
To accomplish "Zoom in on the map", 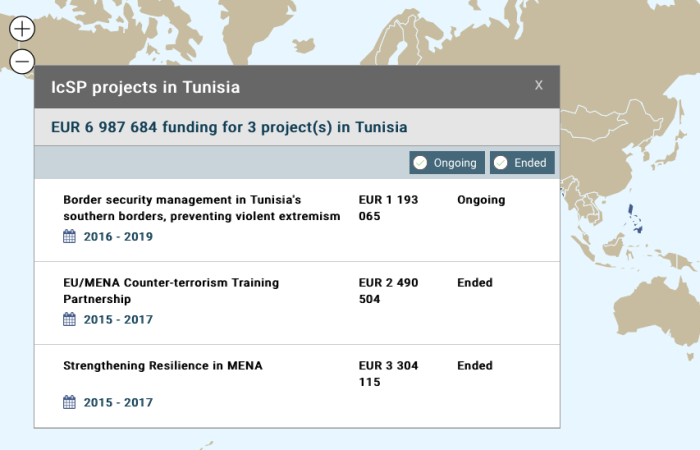I will (22, 29).
